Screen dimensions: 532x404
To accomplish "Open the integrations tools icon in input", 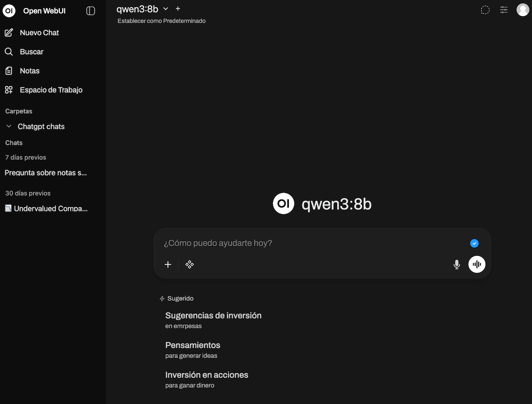I will pyautogui.click(x=190, y=264).
